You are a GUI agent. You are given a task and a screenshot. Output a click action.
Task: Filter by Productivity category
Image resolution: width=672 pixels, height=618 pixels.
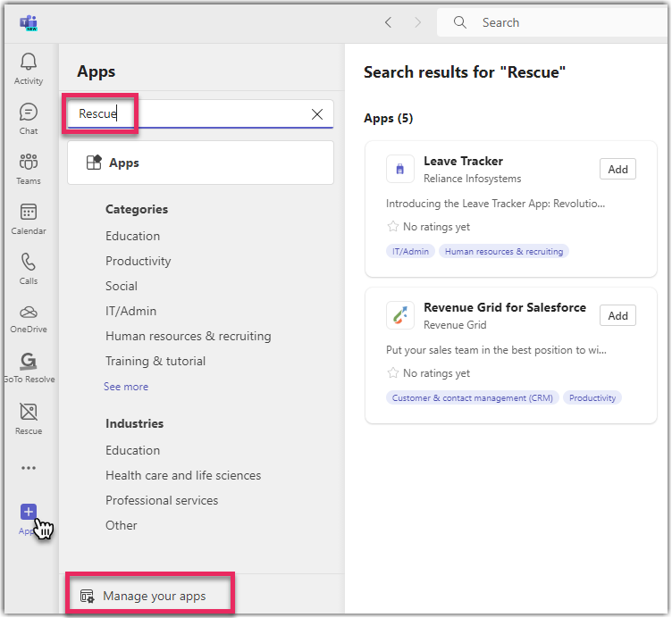point(138,262)
